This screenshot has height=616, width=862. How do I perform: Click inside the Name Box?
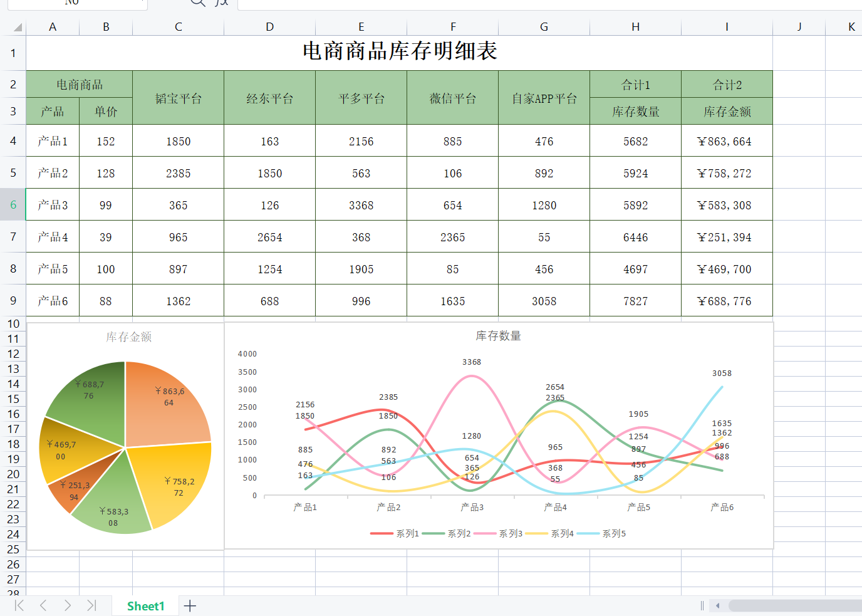click(75, 3)
